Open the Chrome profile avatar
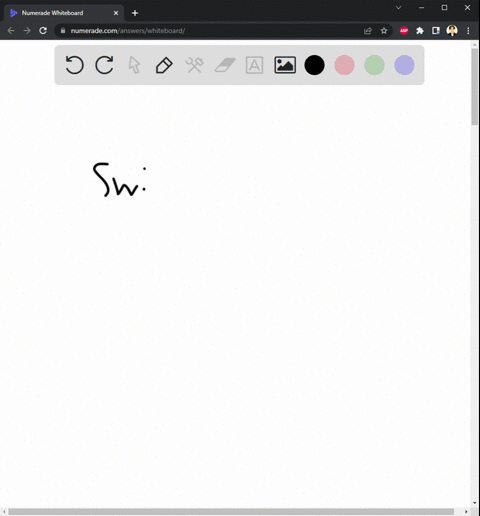Screen dimensions: 480x516 pos(452,31)
